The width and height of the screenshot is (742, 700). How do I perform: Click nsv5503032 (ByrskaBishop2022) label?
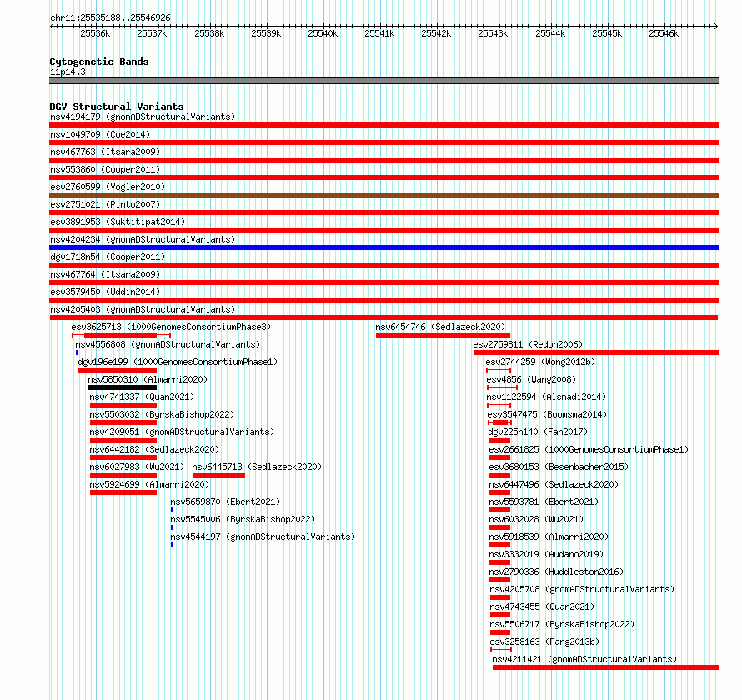pyautogui.click(x=162, y=414)
